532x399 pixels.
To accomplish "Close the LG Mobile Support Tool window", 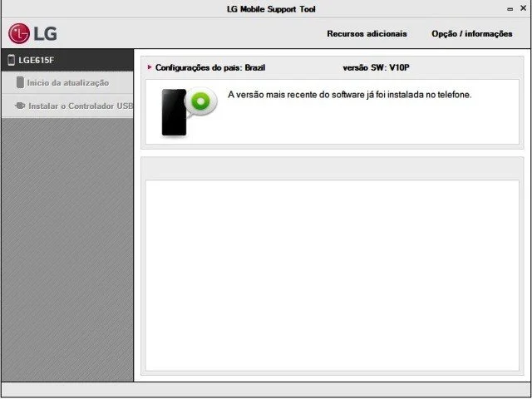I will coord(523,8).
